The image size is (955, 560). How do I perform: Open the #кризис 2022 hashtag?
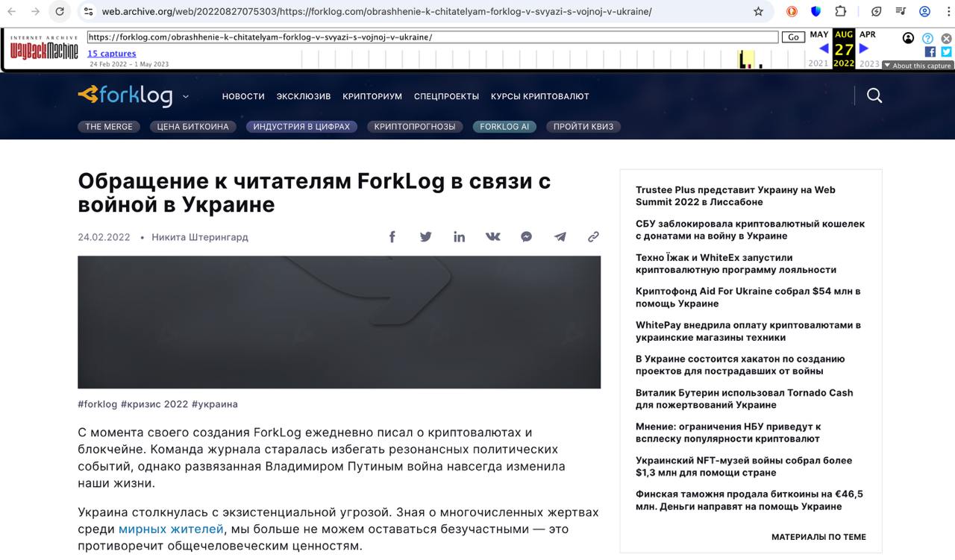click(x=154, y=404)
